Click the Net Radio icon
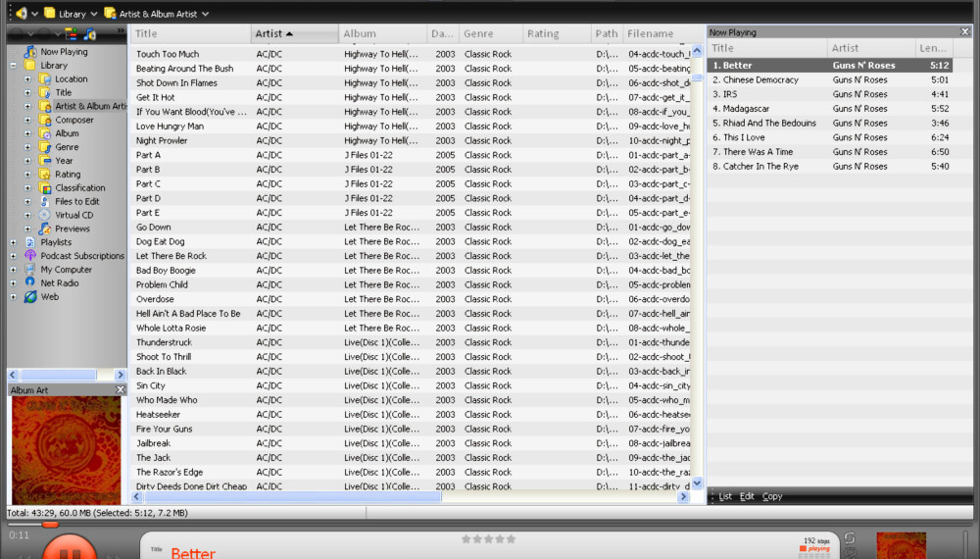The height and width of the screenshot is (559, 980). click(30, 282)
